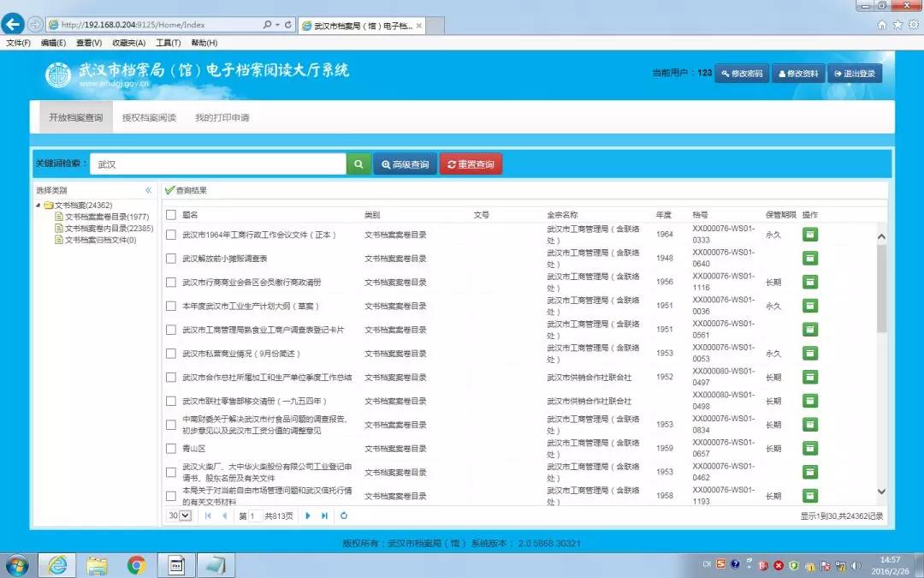Jump to the last results page
Image resolution: width=924 pixels, height=578 pixels.
pos(324,515)
